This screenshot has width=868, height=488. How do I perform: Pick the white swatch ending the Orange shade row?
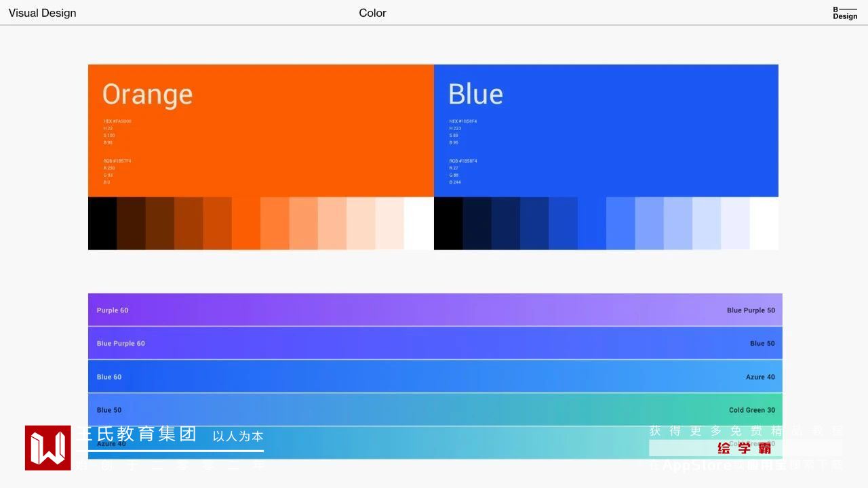pos(418,223)
